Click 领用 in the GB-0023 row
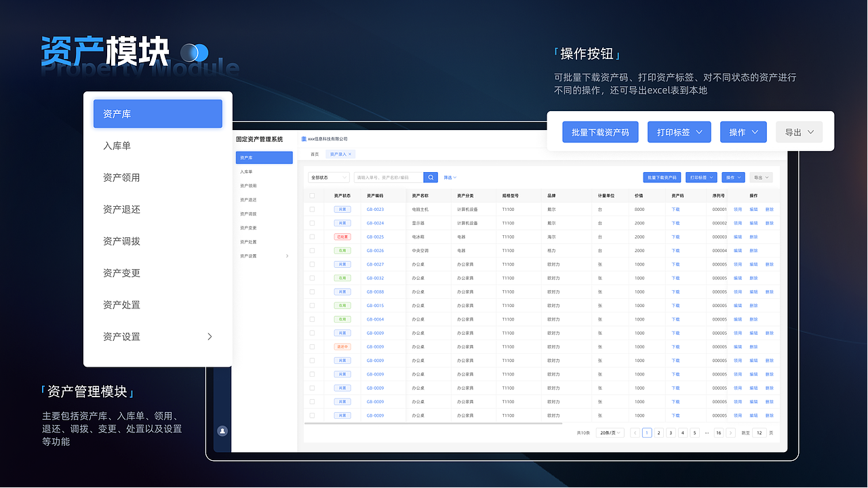This screenshot has width=868, height=488. click(738, 209)
